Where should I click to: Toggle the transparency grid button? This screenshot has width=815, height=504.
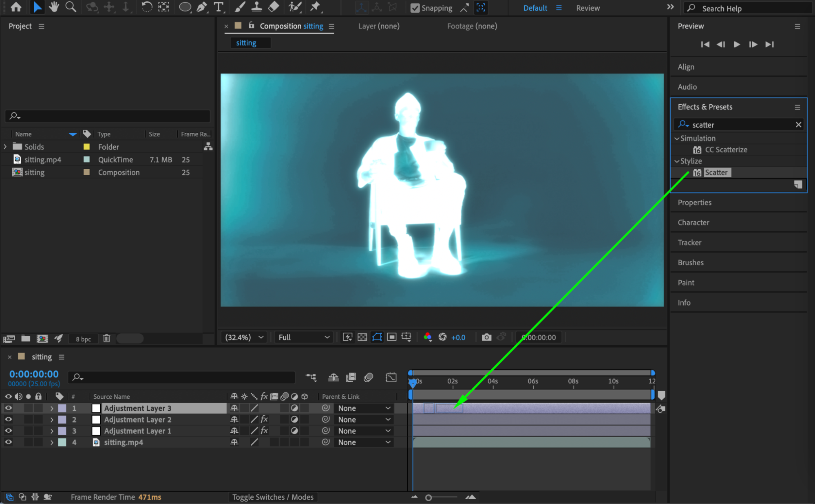click(362, 337)
